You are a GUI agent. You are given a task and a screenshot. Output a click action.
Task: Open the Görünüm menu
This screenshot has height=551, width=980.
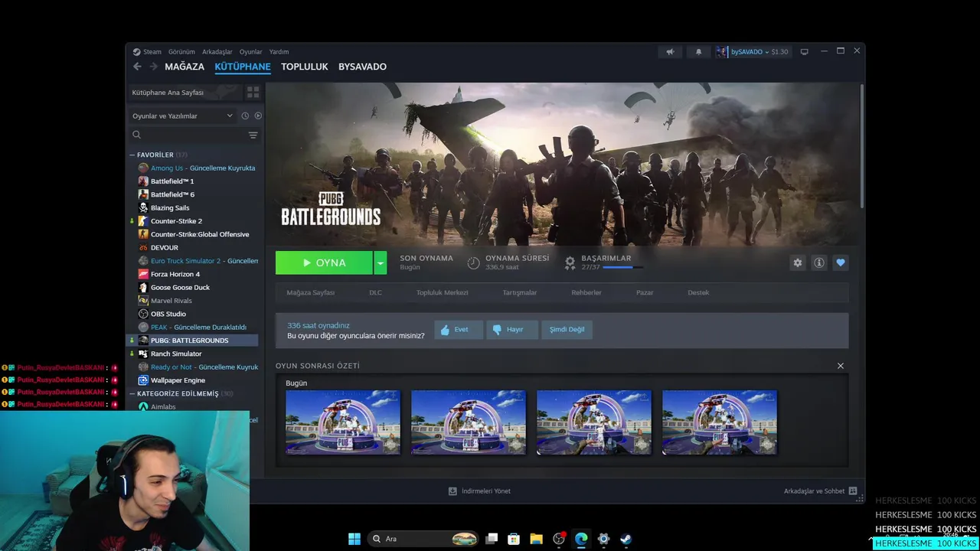click(181, 52)
